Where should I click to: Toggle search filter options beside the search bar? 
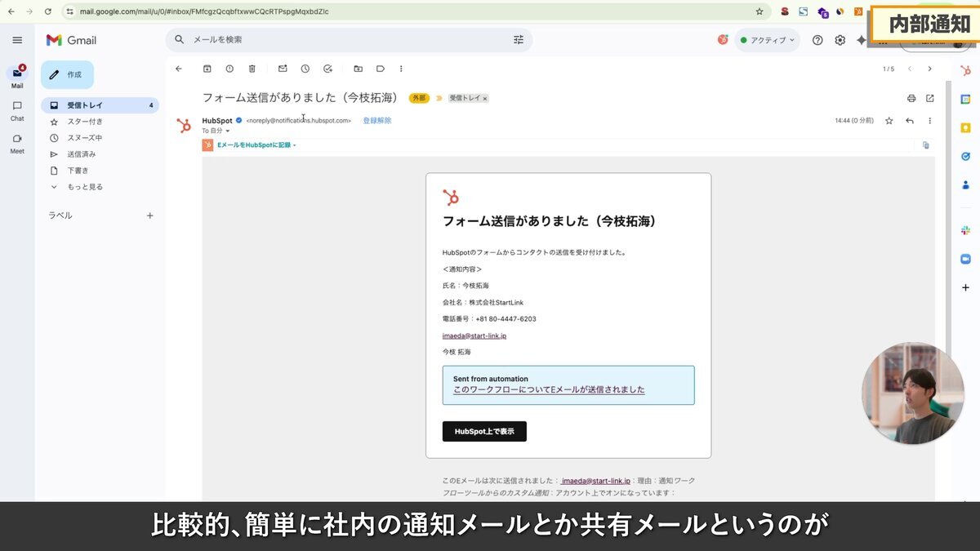[x=519, y=39]
